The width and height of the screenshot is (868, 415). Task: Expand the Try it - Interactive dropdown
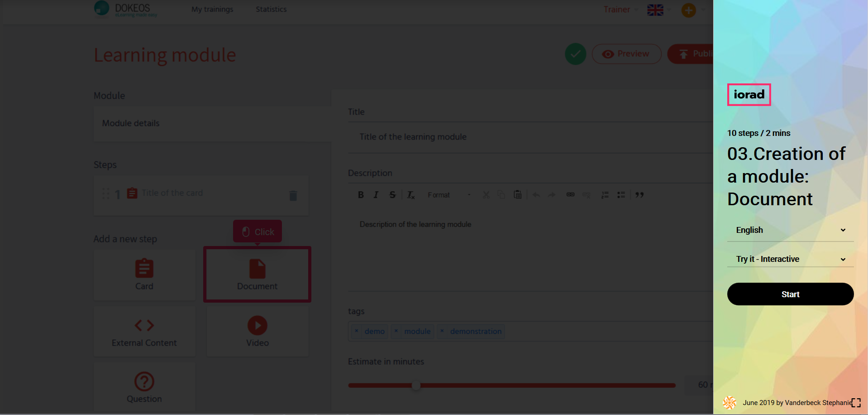click(790, 259)
